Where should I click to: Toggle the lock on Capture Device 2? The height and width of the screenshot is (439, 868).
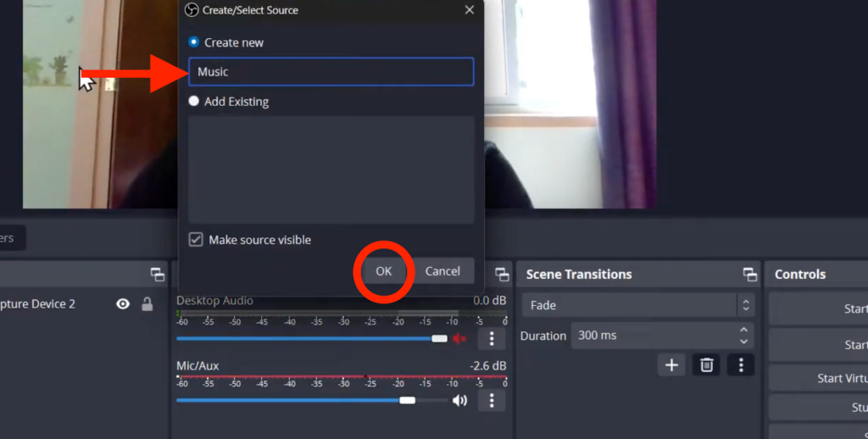click(147, 304)
